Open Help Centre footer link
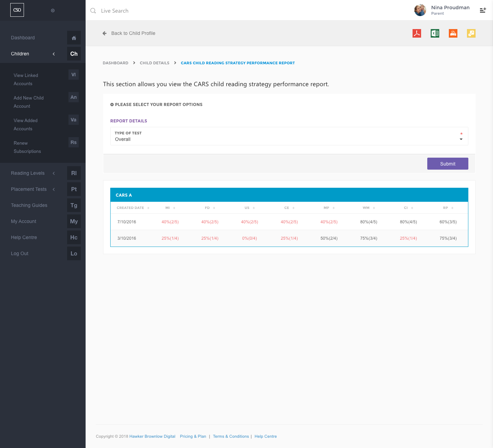This screenshot has width=493, height=448. (266, 436)
